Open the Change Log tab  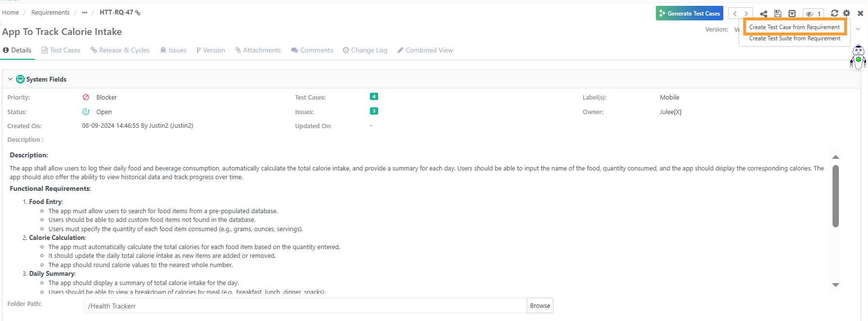coord(365,50)
